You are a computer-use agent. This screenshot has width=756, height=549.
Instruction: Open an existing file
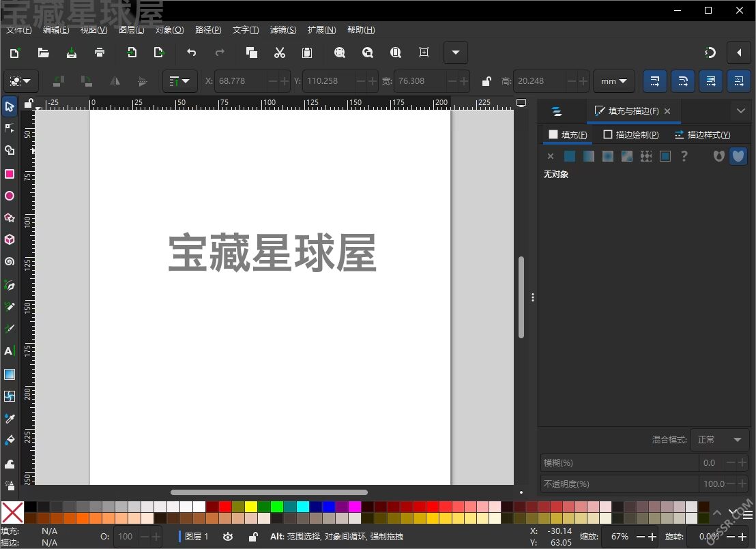click(x=44, y=53)
